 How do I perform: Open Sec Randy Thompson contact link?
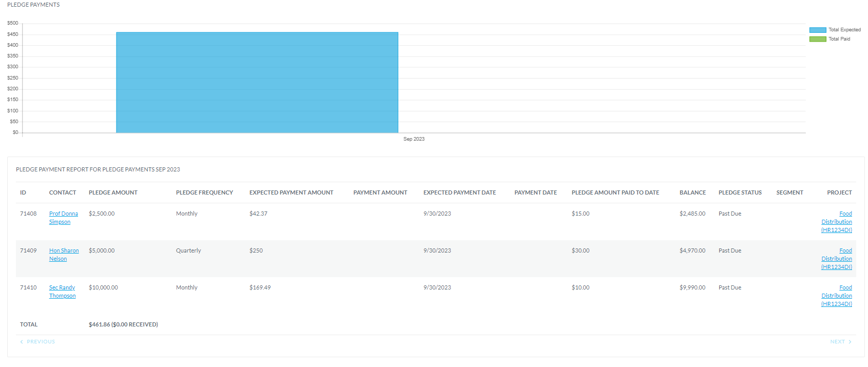(63, 292)
